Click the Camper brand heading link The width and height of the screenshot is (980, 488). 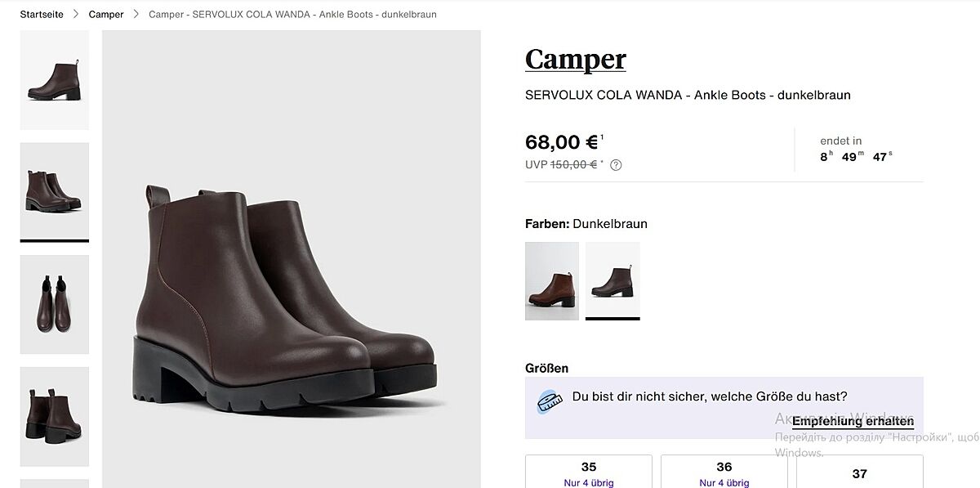click(575, 60)
